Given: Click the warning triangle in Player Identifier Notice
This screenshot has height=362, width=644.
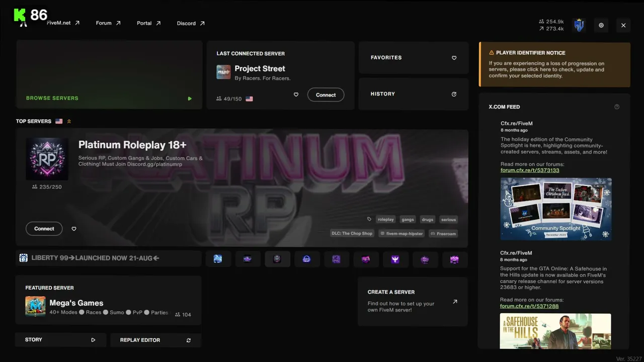Looking at the screenshot, I should pos(492,53).
